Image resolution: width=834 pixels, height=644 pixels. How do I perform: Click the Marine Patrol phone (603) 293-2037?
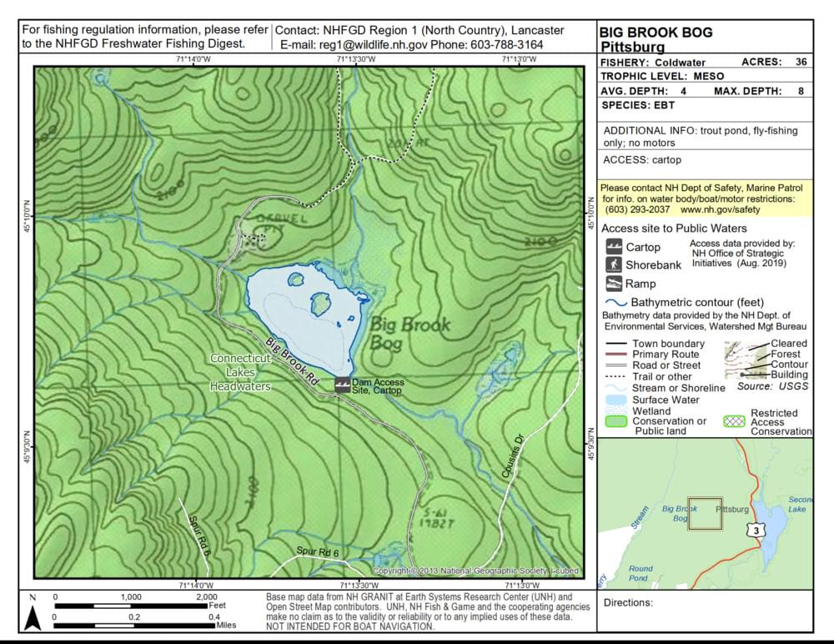click(x=637, y=209)
